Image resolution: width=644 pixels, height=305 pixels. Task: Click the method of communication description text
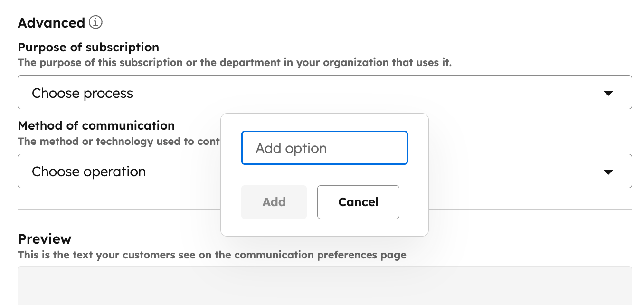pos(119,142)
